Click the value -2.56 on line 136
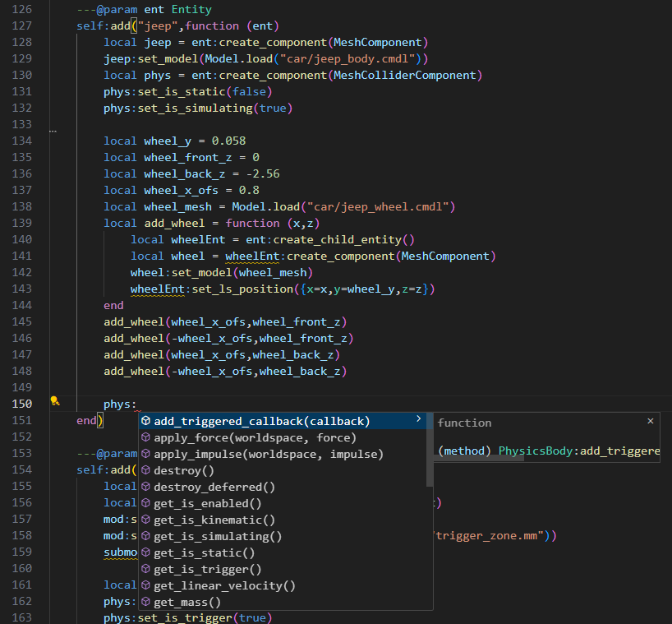The image size is (672, 624). pyautogui.click(x=263, y=174)
